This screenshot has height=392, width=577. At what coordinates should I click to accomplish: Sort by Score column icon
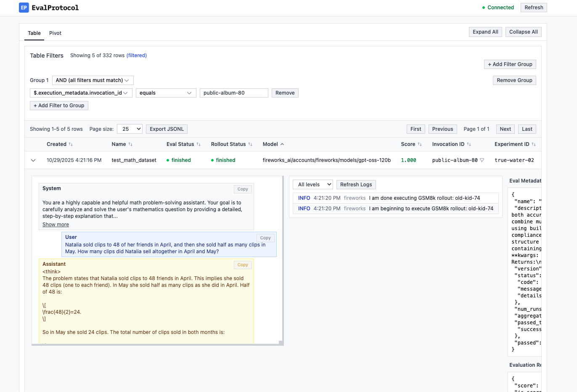pos(420,144)
